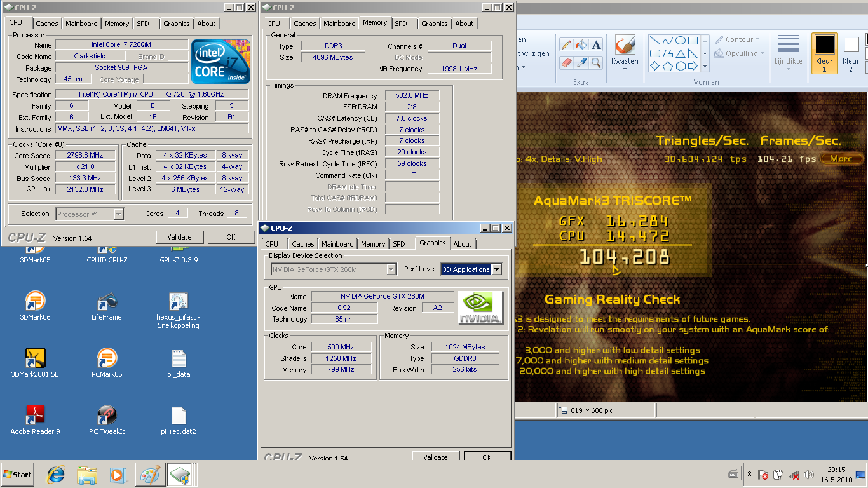Click the Specification field in CPU-Z

(x=152, y=95)
